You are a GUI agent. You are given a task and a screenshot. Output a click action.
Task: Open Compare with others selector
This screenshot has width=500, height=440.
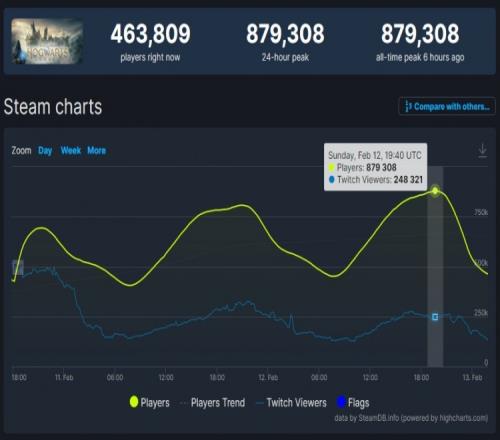tap(447, 107)
